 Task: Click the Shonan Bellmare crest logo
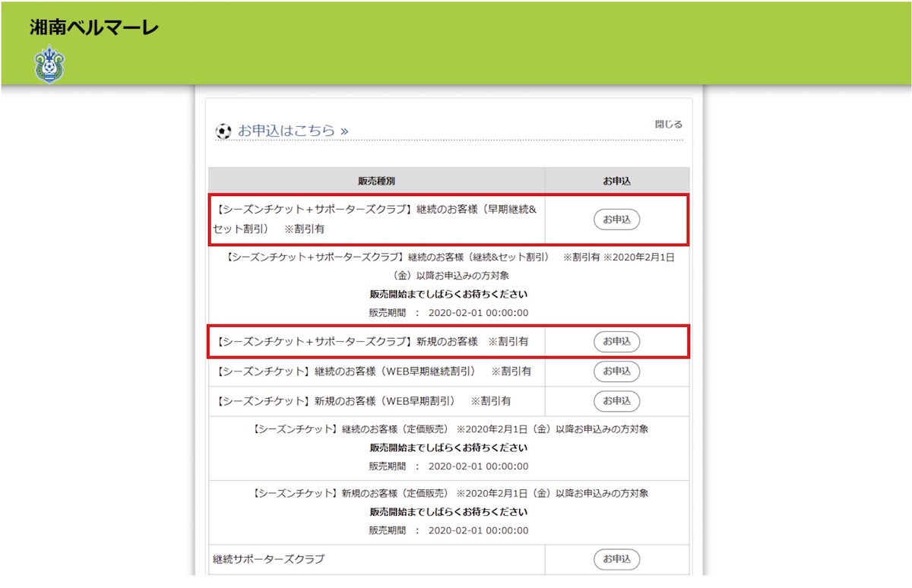49,65
